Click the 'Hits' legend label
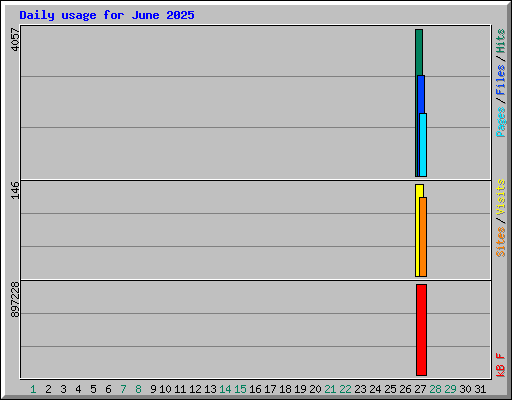Viewport: 512px width, 400px height. point(501,41)
